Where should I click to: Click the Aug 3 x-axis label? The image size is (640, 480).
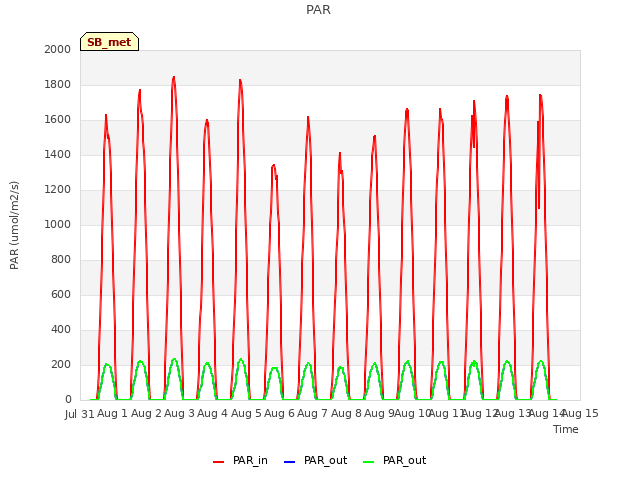(x=180, y=414)
